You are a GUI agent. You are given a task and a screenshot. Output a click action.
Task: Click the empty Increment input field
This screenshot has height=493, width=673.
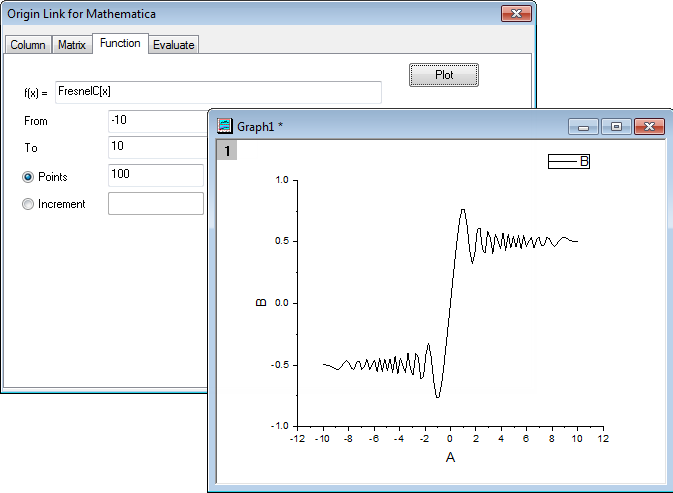pos(155,204)
